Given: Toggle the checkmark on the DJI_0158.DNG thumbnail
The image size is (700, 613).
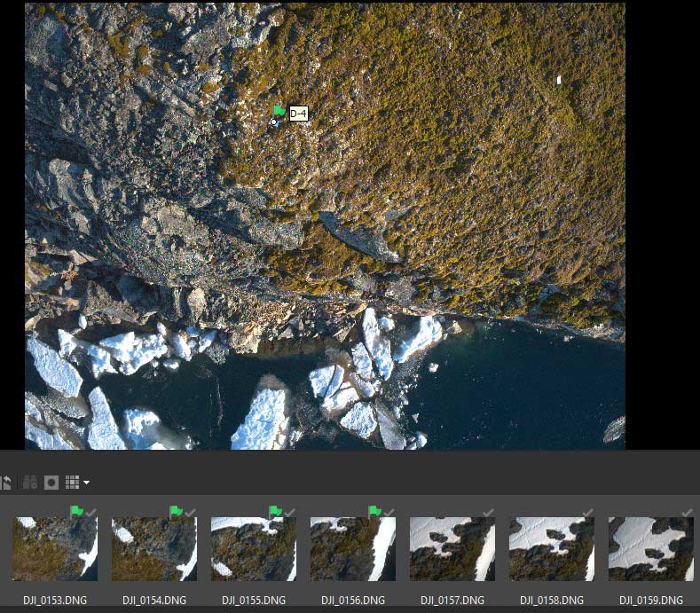Looking at the screenshot, I should point(588,512).
